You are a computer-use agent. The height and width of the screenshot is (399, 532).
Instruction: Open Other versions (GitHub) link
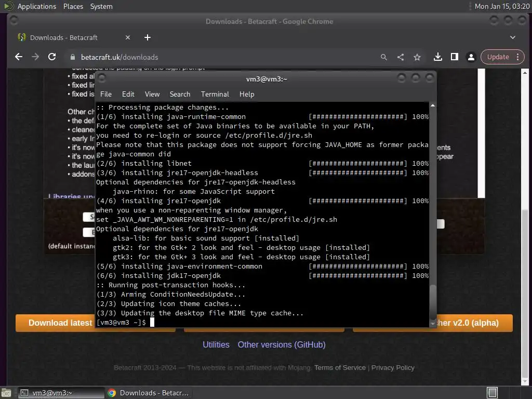pos(281,345)
